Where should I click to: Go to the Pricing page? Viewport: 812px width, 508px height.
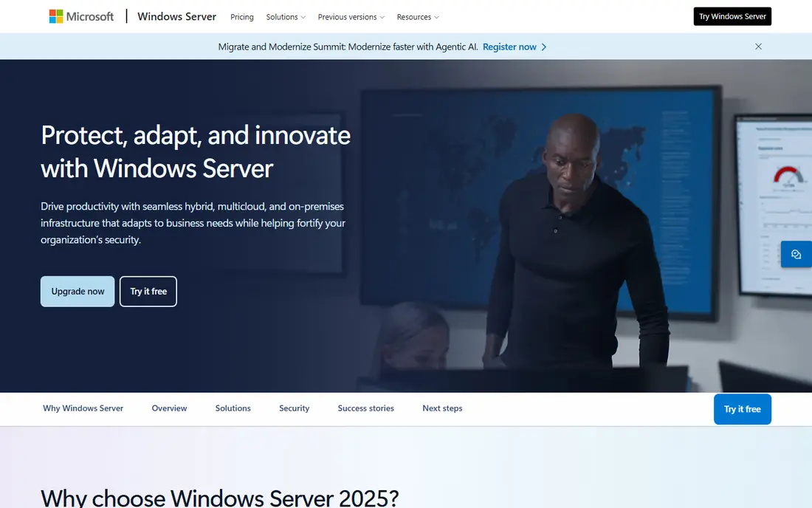tap(242, 17)
